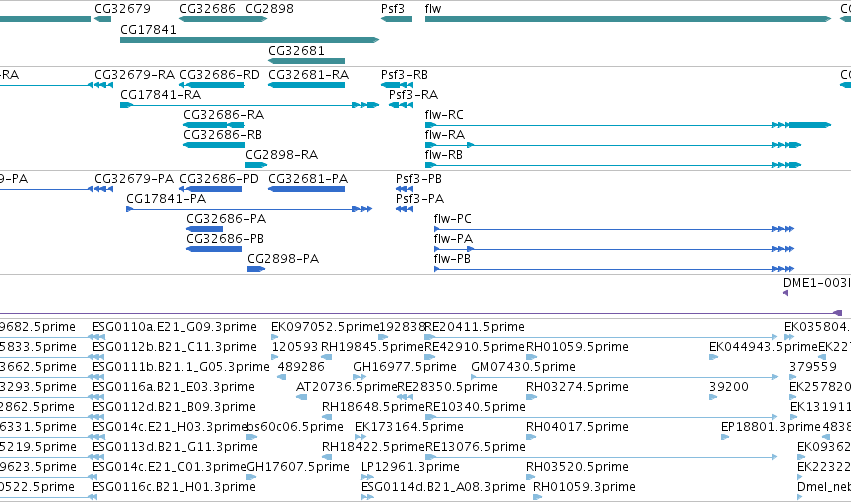Screen dimensions: 851x502
Task: Select transcript CG2898-RA
Action: pyautogui.click(x=282, y=155)
